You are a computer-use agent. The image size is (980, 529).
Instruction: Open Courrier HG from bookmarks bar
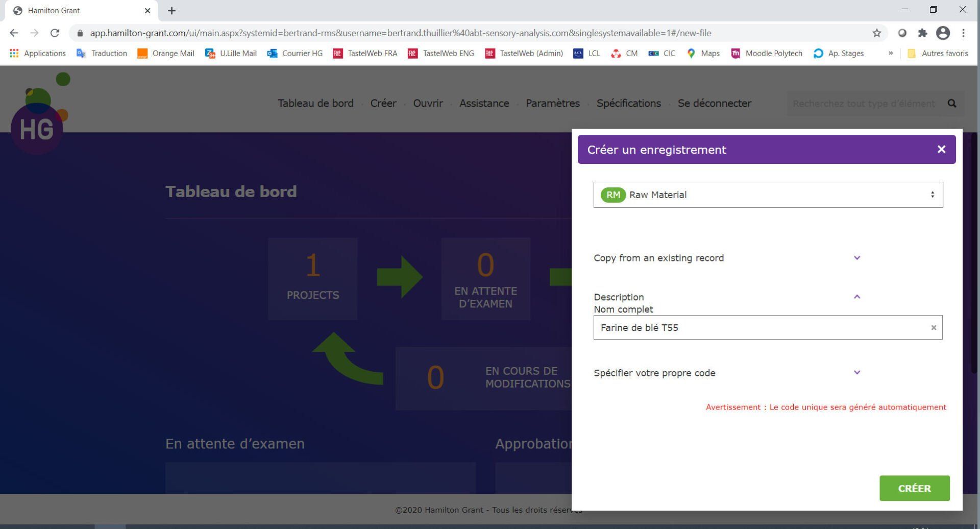coord(302,53)
